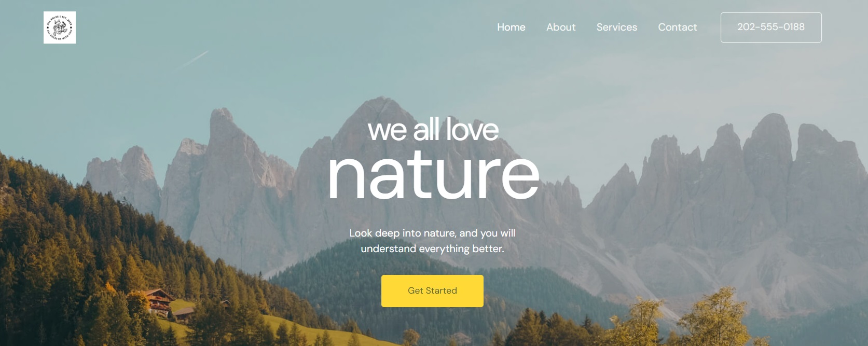868x346 pixels.
Task: Open the Contact nav link
Action: tap(677, 27)
